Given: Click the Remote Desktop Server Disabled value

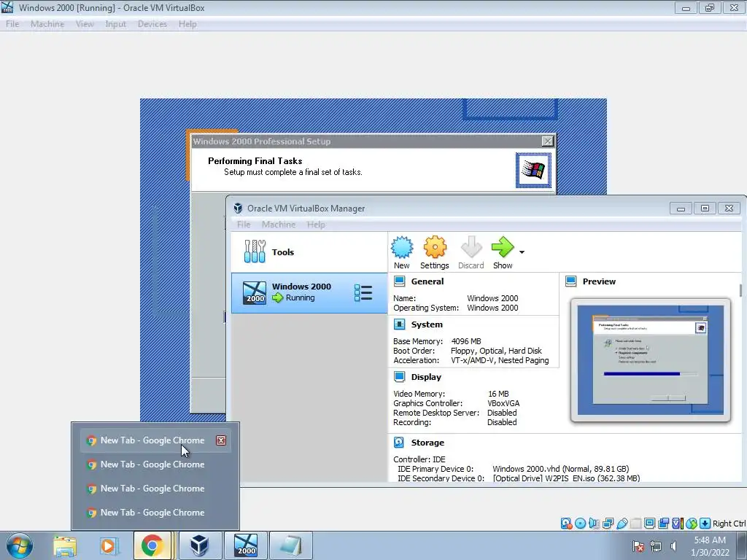Looking at the screenshot, I should [x=502, y=413].
